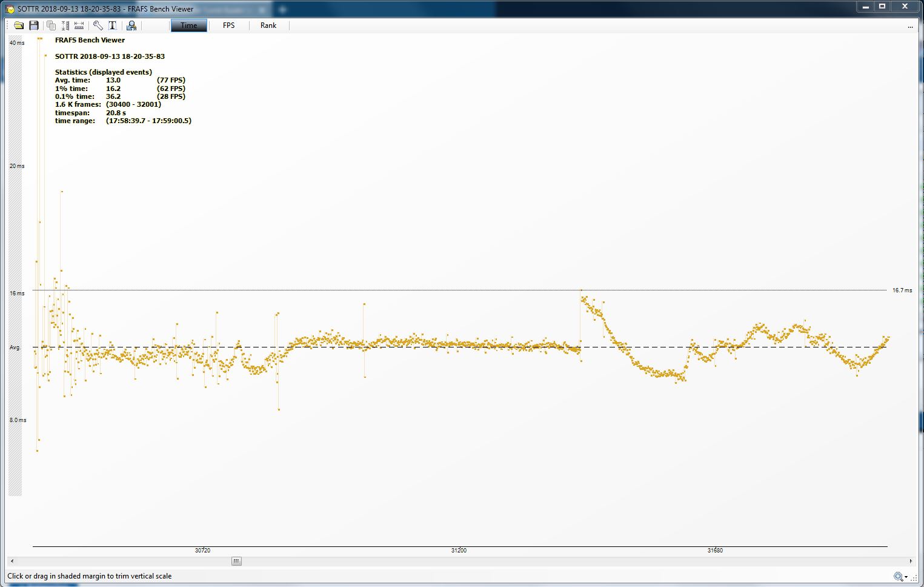Click the 'timespan:' label
Screen dimensions: 924x587
click(72, 113)
